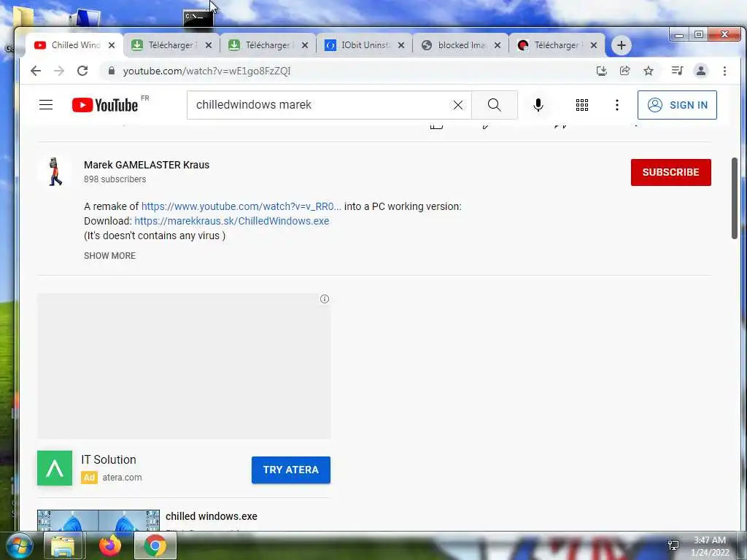
Task: Open Marek GAMELASTER Kraus channel name
Action: [147, 165]
